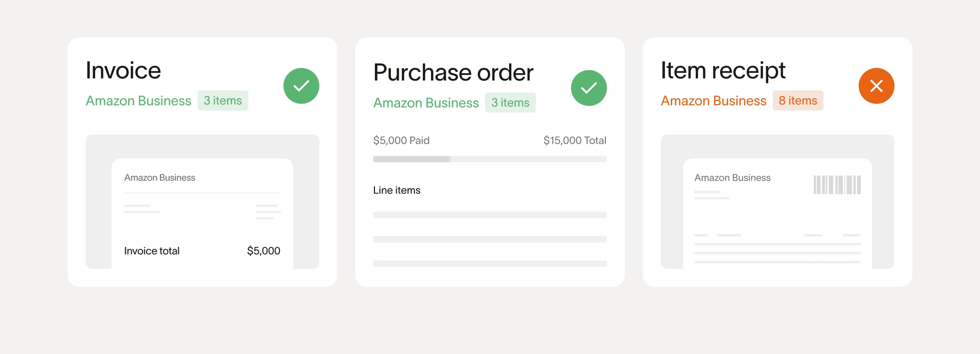Viewport: 980px width, 354px height.
Task: Click the 3 items badge on Invoice card
Action: [x=223, y=101]
